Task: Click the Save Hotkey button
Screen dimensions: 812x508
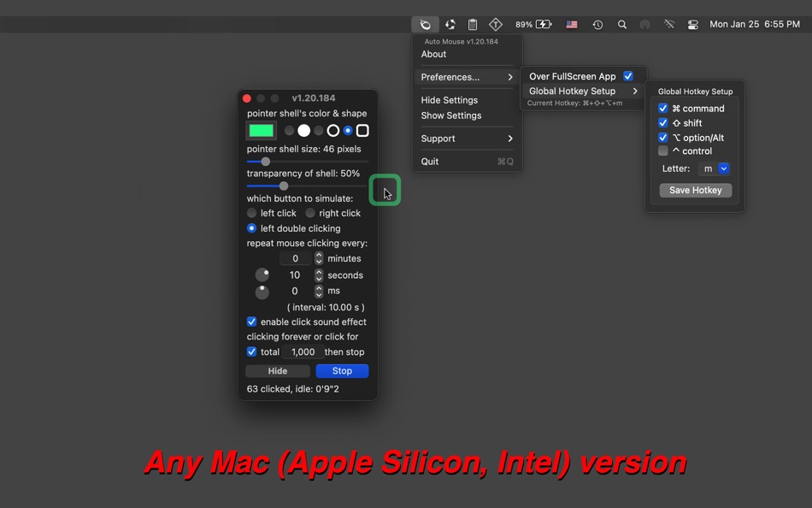Action: pyautogui.click(x=696, y=190)
